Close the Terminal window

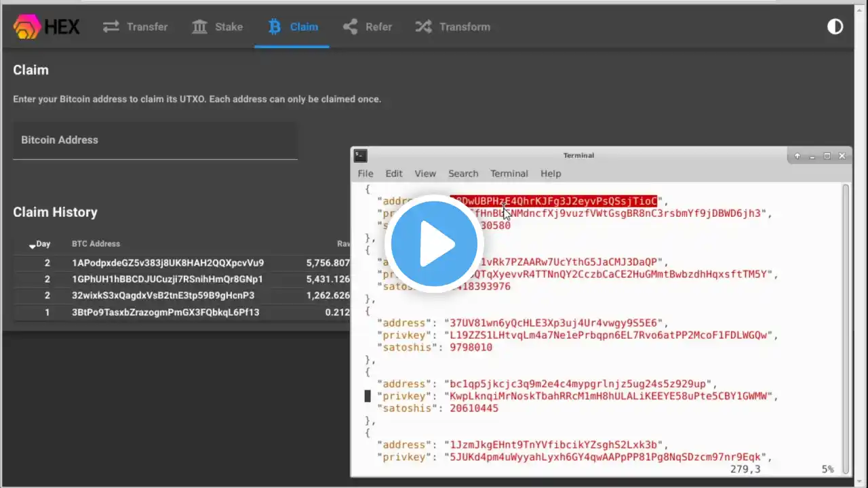click(x=842, y=156)
